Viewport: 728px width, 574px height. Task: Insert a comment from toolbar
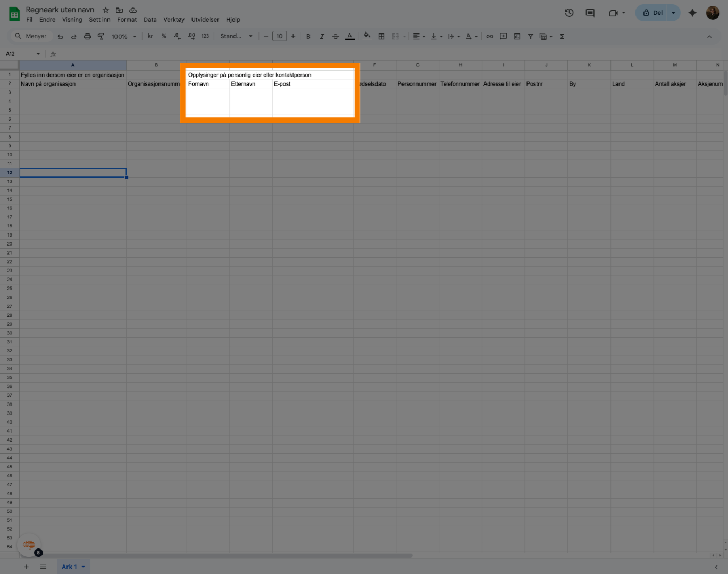[503, 36]
